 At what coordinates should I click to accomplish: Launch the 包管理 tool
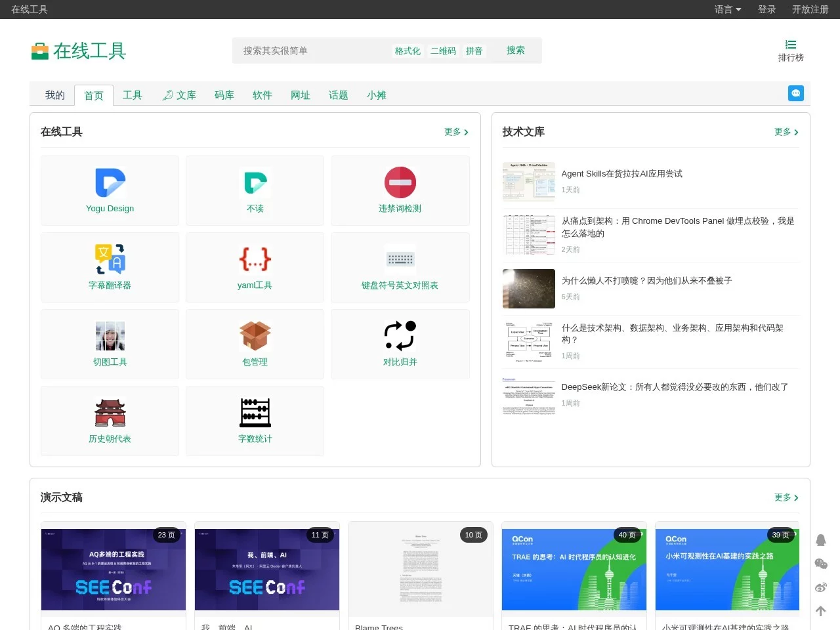[255, 344]
